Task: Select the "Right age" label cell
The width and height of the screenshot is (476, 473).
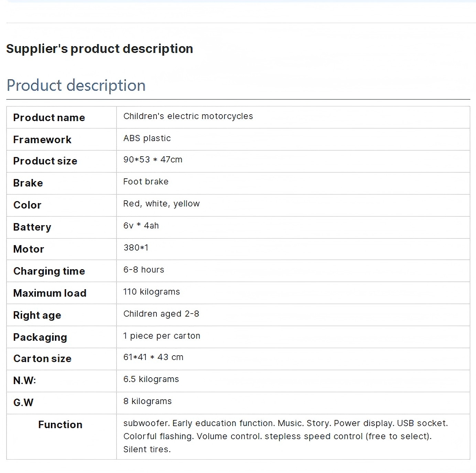Action: [x=37, y=315]
